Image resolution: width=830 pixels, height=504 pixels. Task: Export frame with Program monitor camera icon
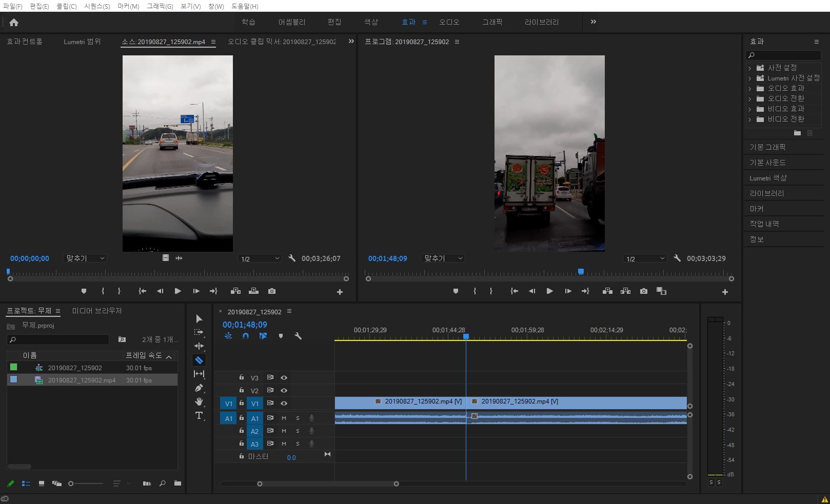643,291
